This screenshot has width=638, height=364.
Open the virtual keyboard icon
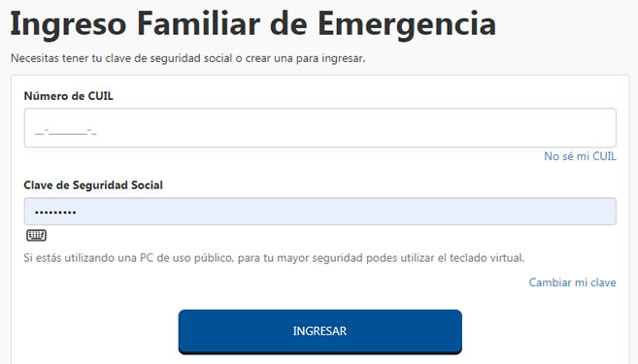point(36,235)
